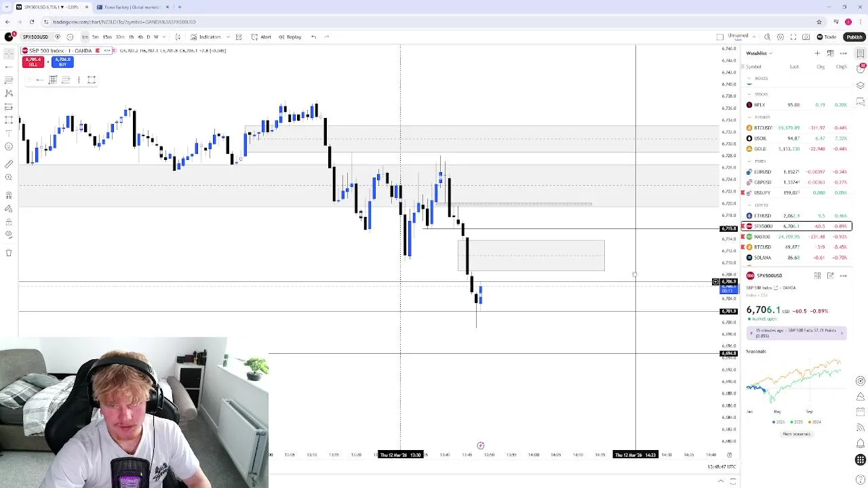Image resolution: width=868 pixels, height=488 pixels.
Task: Open the watchlist three-dot settings menu
Action: [x=844, y=54]
